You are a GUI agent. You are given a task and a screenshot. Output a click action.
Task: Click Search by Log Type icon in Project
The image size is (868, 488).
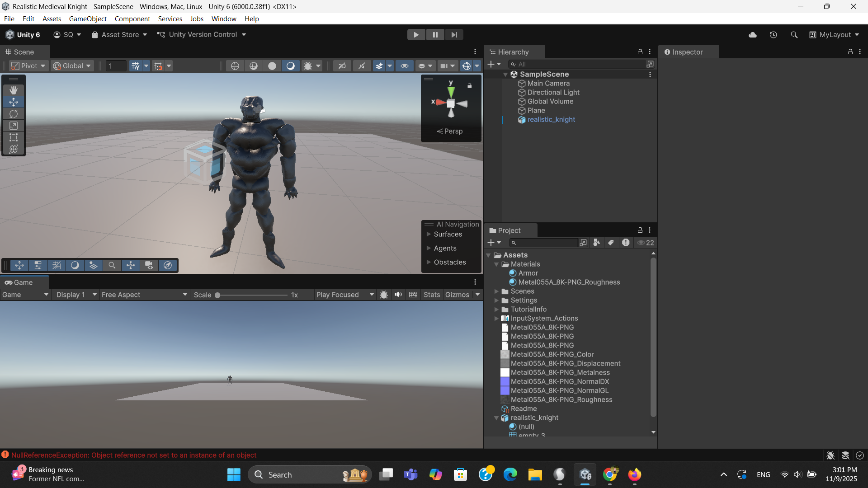pos(626,243)
